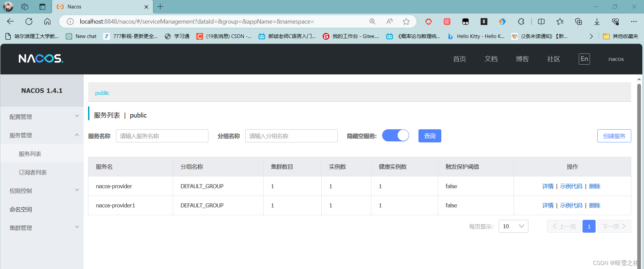Open the 学习通 bookmark
The height and width of the screenshot is (269, 644).
pos(177,36)
